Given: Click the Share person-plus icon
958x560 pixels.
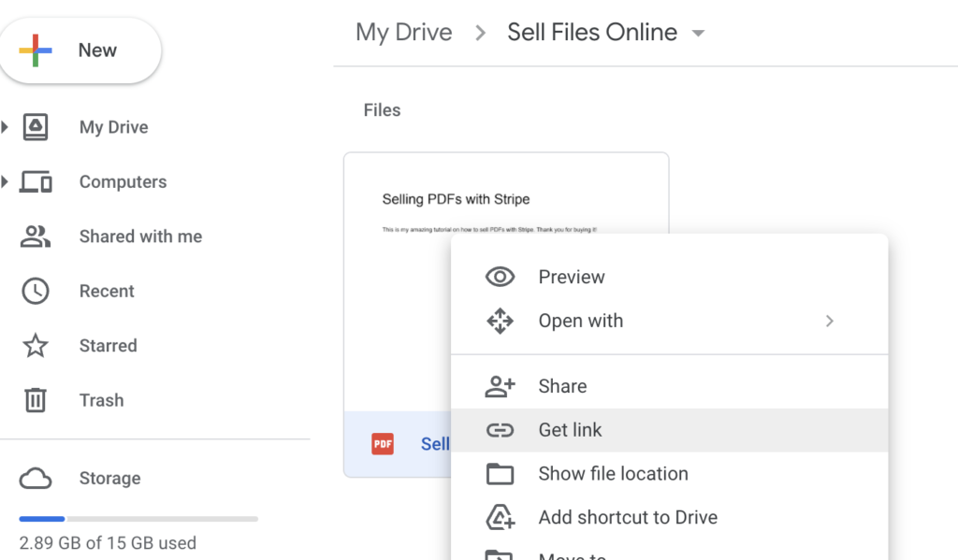Looking at the screenshot, I should point(500,386).
